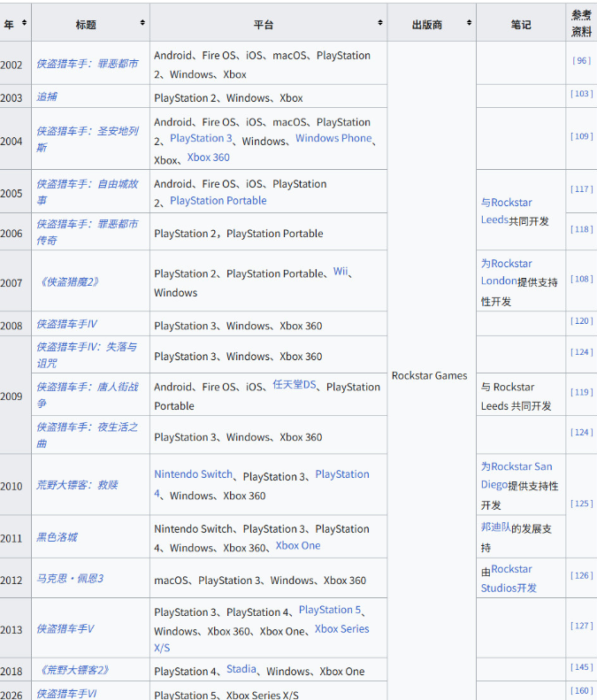This screenshot has width=597, height=700.
Task: Open Rockstar San Diego notes link
Action: [x=517, y=475]
